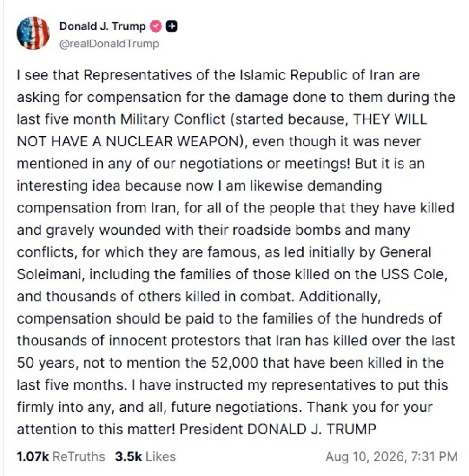Open the flag-painted profile avatar
The width and height of the screenshot is (469, 476).
point(33,33)
